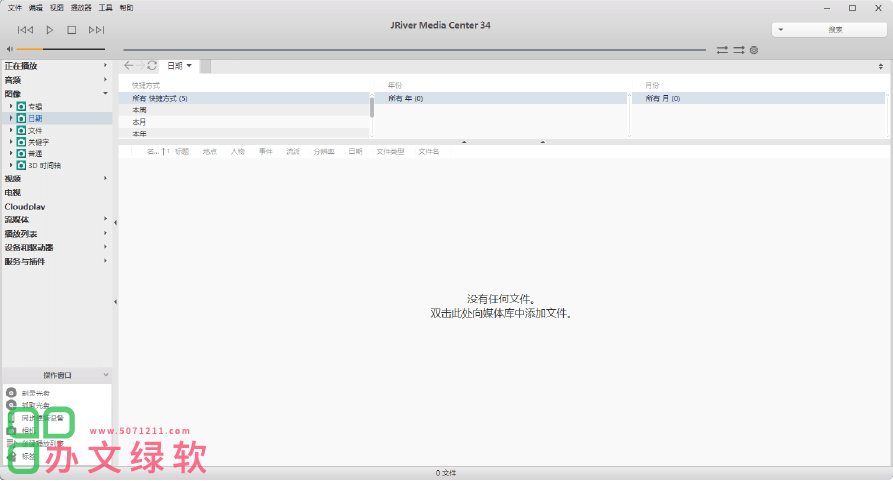Select the 专辑 camera icon
This screenshot has width=893, height=481.
tap(21, 106)
